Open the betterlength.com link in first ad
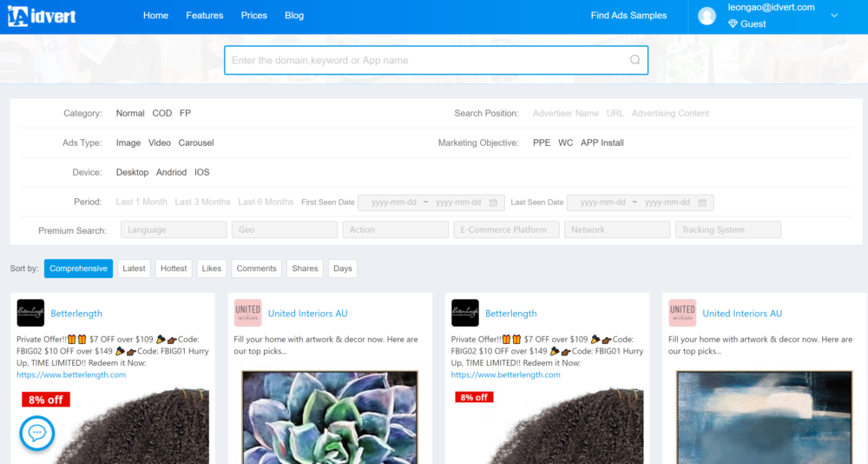Viewport: 868px width, 464px height. tap(71, 375)
